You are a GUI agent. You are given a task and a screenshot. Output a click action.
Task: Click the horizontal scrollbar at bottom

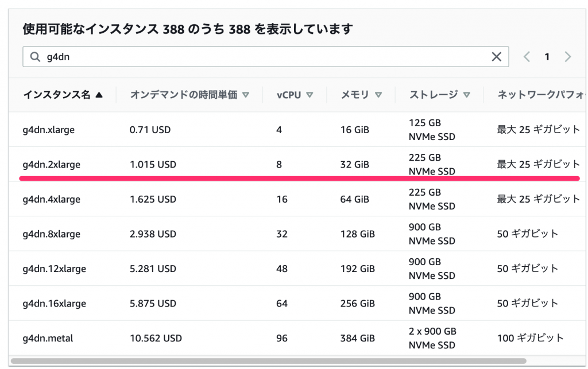click(269, 361)
